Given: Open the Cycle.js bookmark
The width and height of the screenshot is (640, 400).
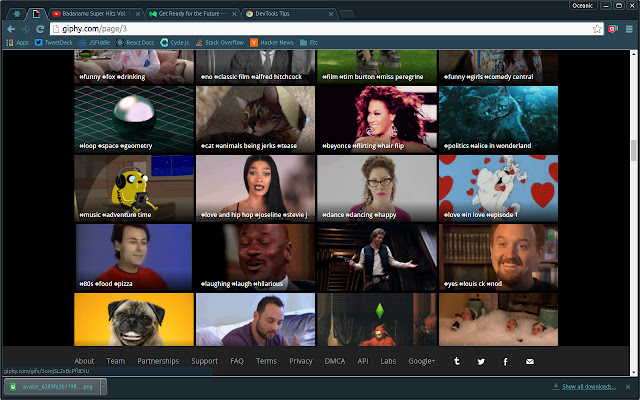Looking at the screenshot, I should point(175,42).
